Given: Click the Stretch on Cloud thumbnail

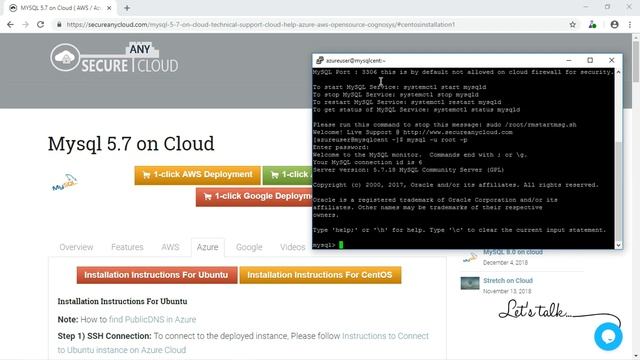Looking at the screenshot, I should coord(470,283).
